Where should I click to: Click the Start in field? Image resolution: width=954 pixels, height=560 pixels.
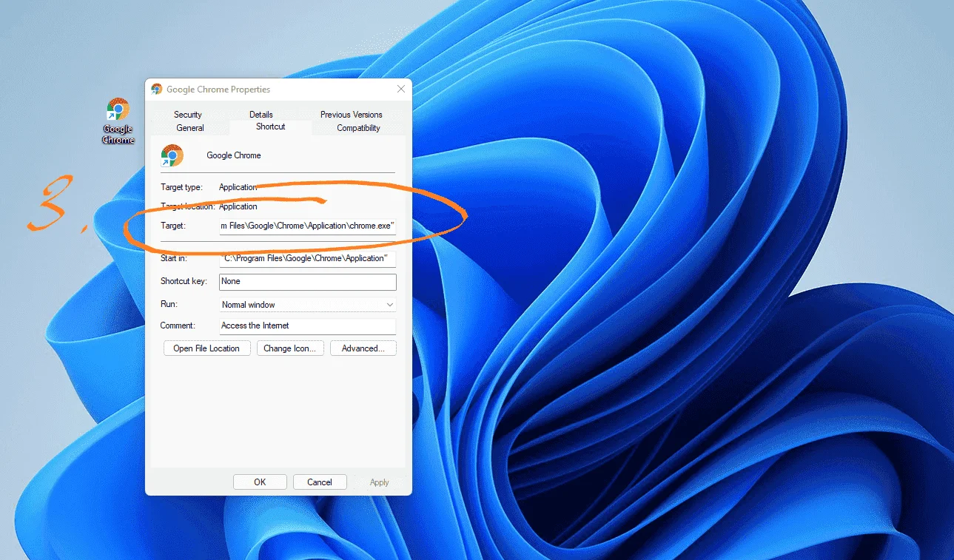pos(308,259)
